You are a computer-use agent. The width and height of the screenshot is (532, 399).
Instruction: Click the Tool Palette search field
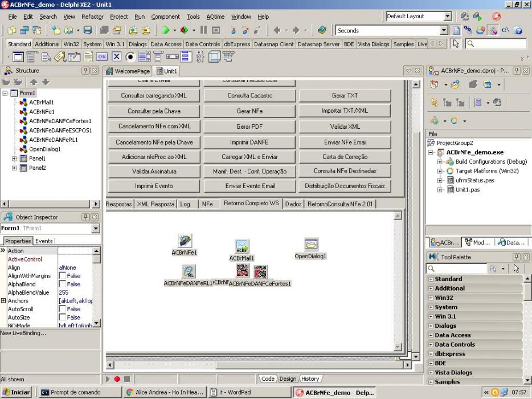(456, 268)
